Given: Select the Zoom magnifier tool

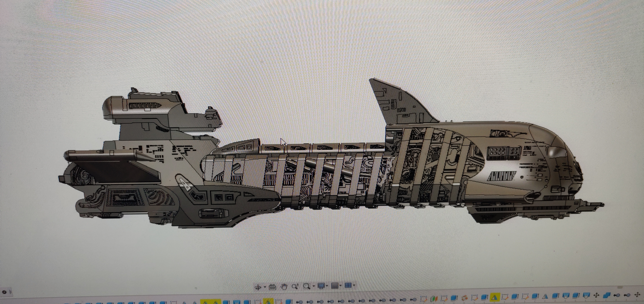Looking at the screenshot, I should (295, 286).
